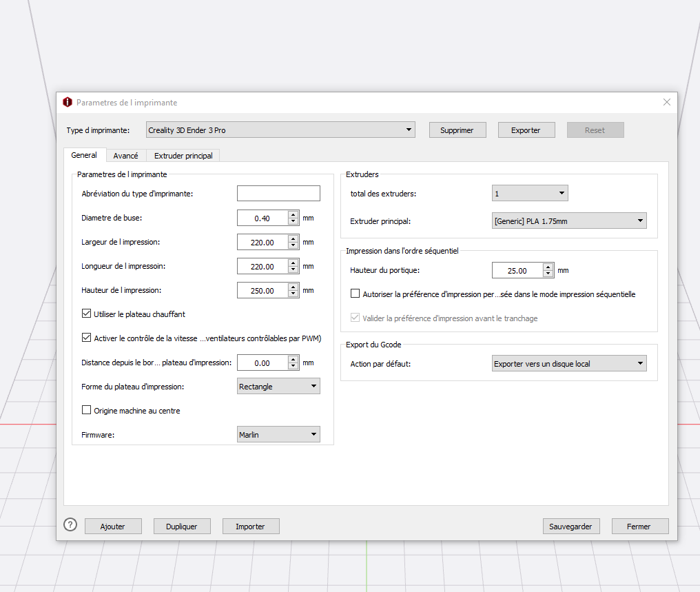Open the Type d imprimante dropdown
The width and height of the screenshot is (700, 592).
point(280,130)
